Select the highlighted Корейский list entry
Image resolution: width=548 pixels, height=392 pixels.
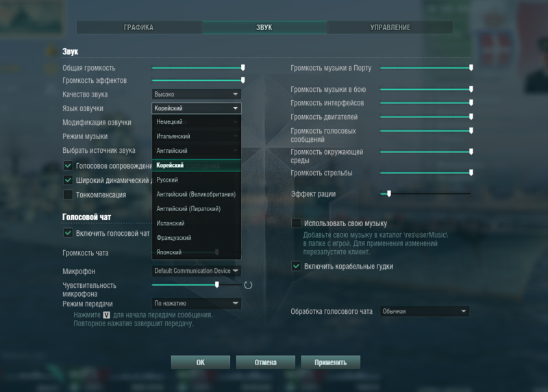tap(197, 165)
